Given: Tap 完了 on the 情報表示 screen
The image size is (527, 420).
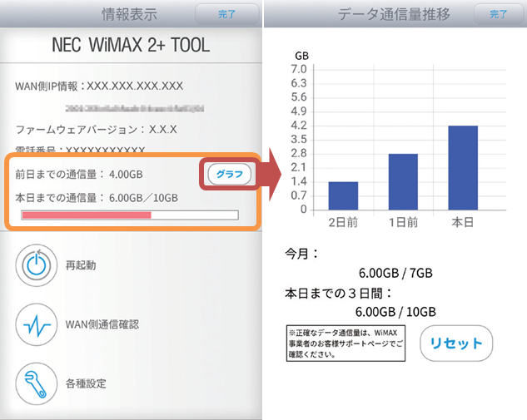Looking at the screenshot, I should [x=226, y=14].
